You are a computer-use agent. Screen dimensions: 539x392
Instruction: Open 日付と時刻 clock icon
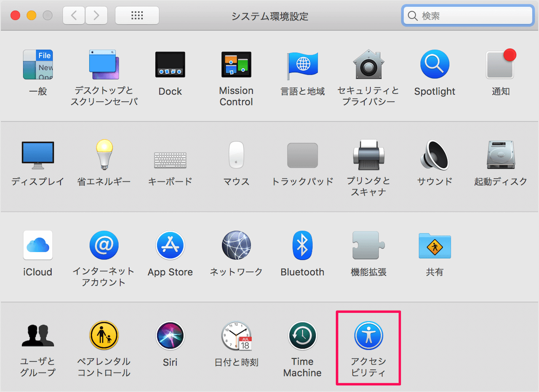[236, 336]
